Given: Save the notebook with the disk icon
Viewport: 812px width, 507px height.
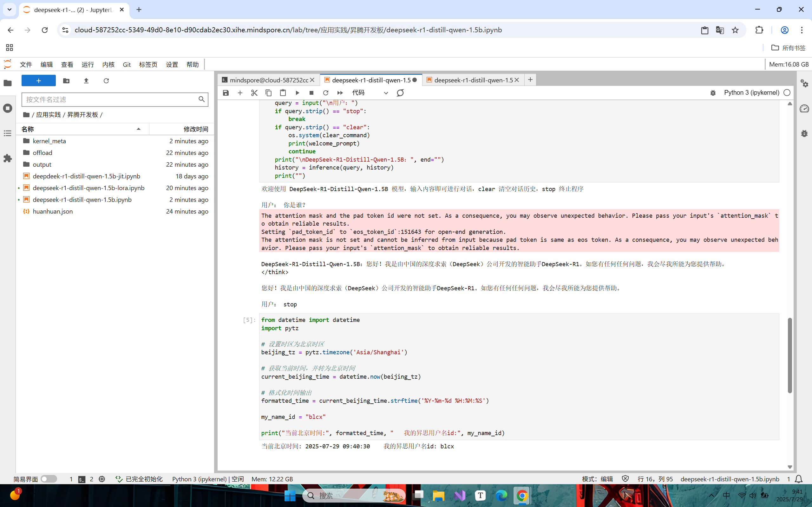Looking at the screenshot, I should coord(226,93).
